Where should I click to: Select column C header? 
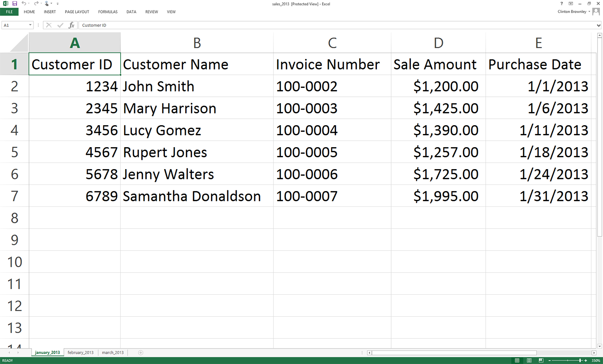(332, 43)
